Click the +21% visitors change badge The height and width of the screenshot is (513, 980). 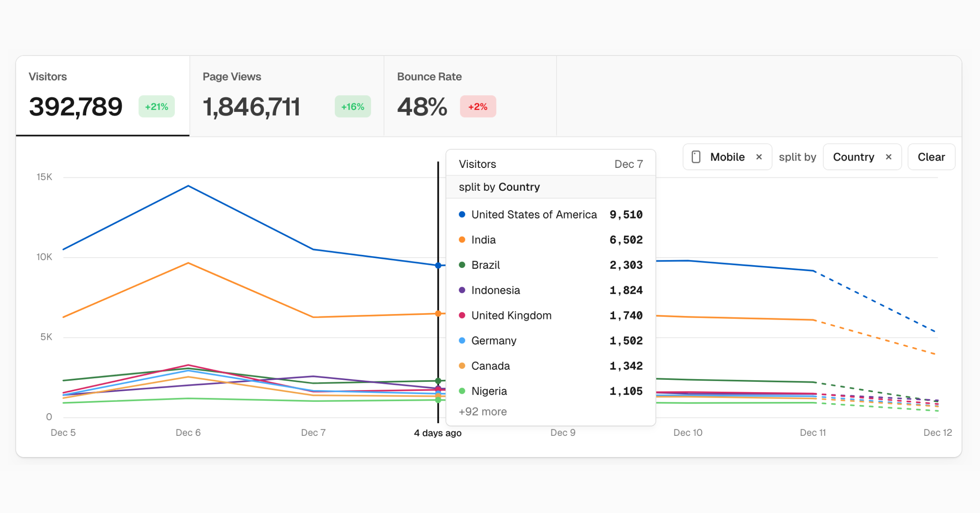click(x=156, y=106)
